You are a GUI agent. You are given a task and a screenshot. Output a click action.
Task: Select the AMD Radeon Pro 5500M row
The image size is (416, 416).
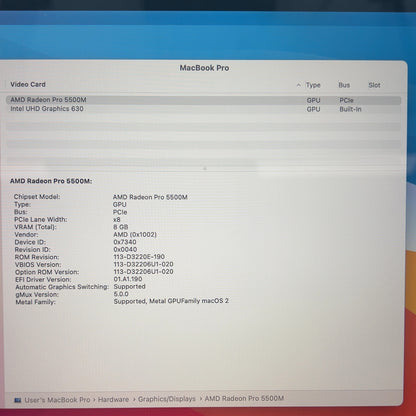pyautogui.click(x=203, y=100)
